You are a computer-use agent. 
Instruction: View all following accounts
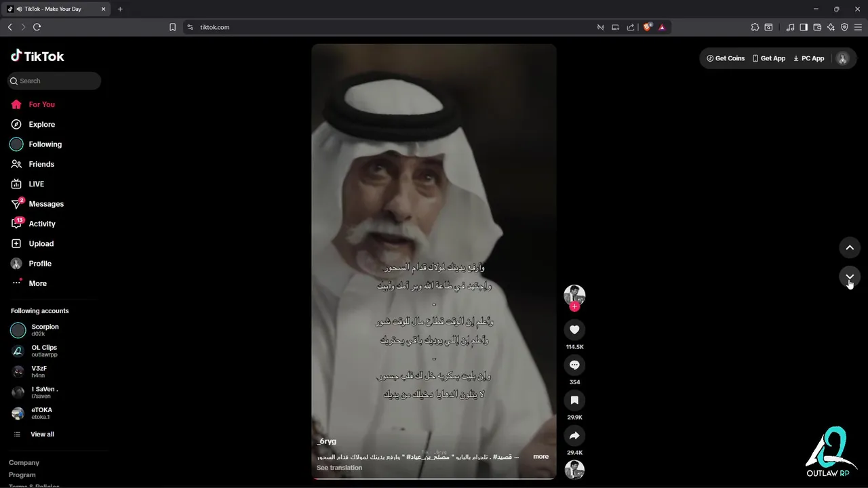pyautogui.click(x=42, y=434)
